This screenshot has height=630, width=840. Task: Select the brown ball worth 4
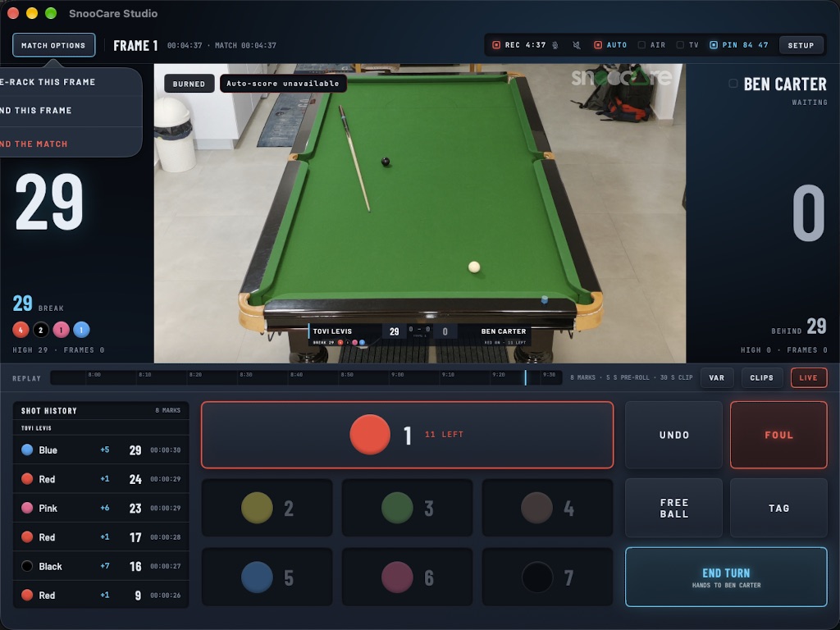547,508
